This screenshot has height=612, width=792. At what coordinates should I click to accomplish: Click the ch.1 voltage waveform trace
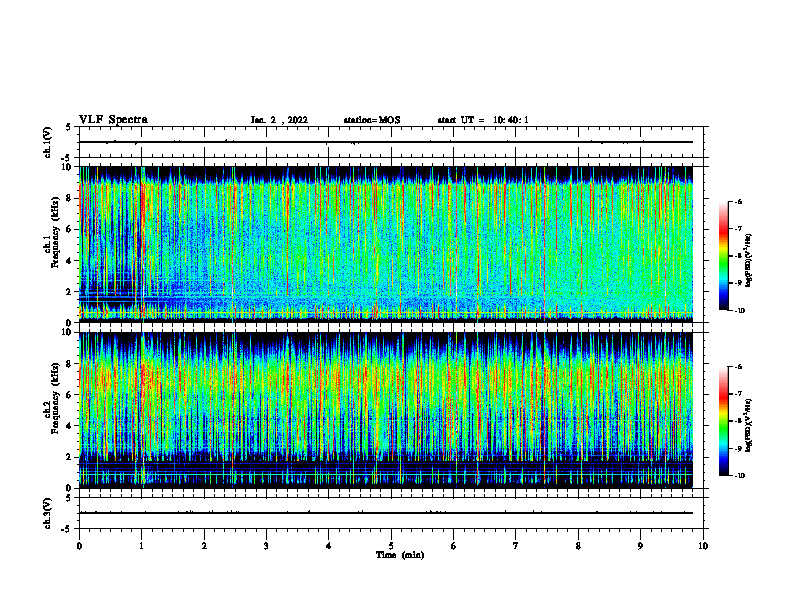pyautogui.click(x=386, y=142)
